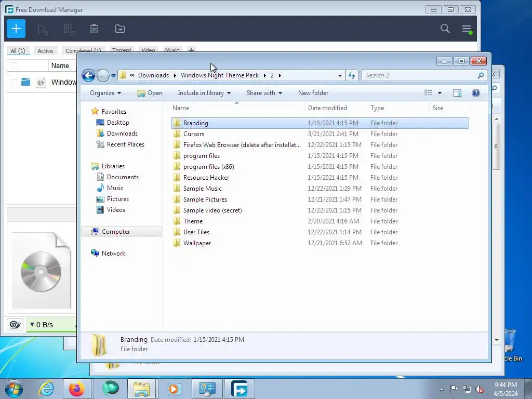The height and width of the screenshot is (399, 532).
Task: Switch to the All (1) tab
Action: coord(18,51)
